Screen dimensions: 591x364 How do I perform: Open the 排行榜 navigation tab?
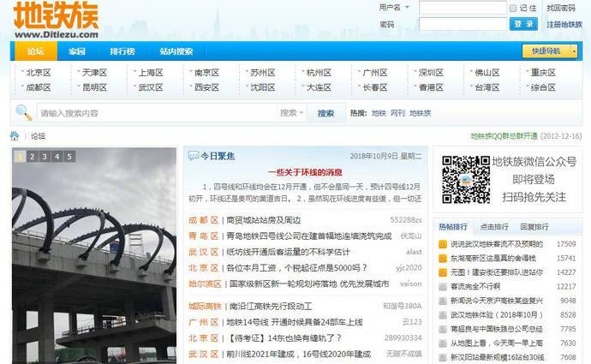click(x=122, y=51)
